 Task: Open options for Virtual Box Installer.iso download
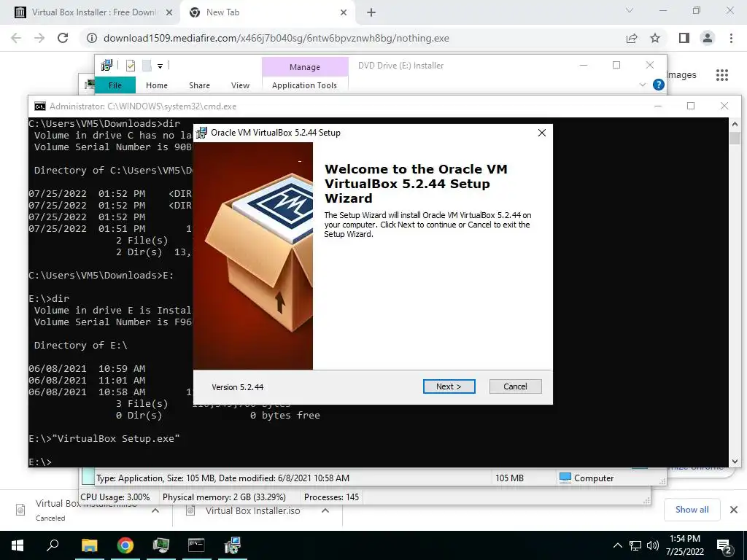tap(325, 510)
